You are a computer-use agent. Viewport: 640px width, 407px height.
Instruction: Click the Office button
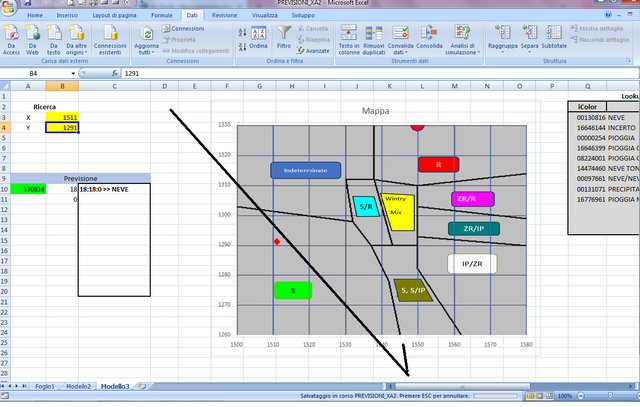point(8,8)
